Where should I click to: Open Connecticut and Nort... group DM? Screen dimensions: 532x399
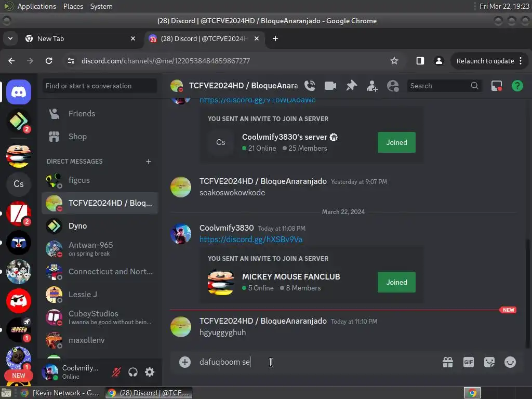click(100, 272)
